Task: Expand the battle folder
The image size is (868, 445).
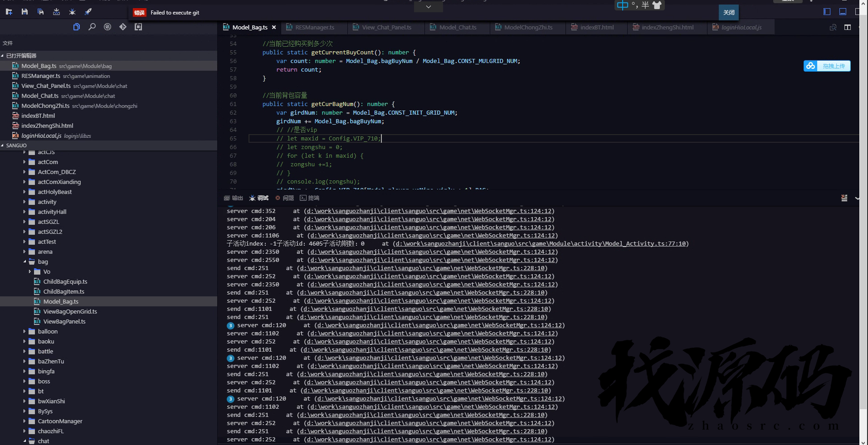Action: point(24,351)
